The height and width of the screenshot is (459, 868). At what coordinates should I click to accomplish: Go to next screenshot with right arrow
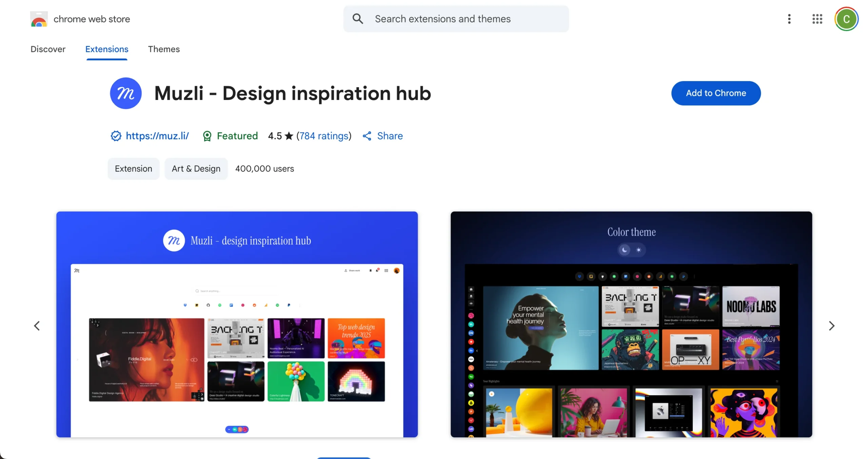831,325
